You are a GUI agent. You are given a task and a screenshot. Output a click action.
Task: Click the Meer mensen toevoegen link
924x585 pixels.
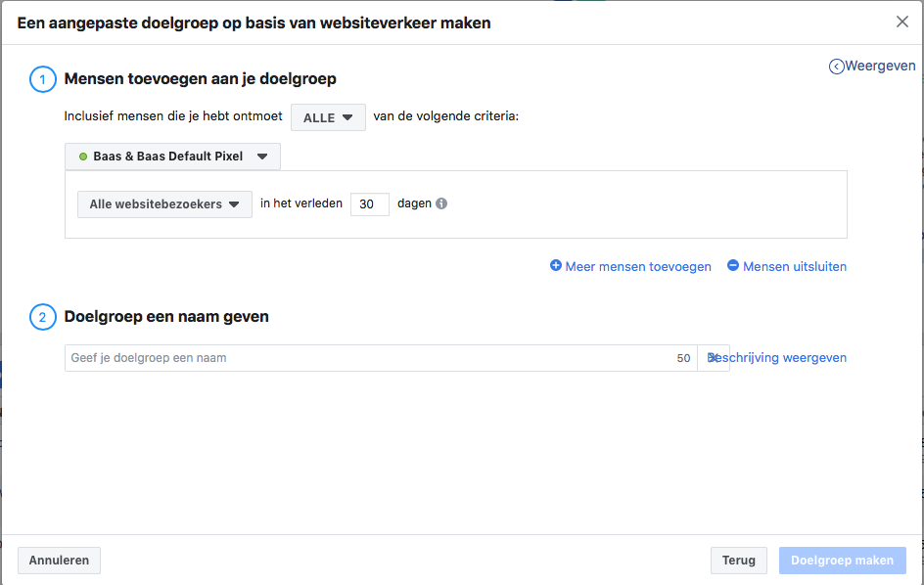pyautogui.click(x=637, y=267)
